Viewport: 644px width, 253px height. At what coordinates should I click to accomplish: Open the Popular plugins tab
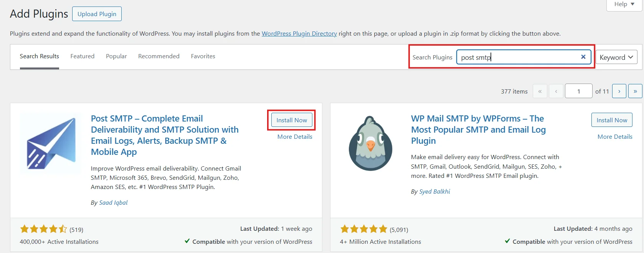(x=116, y=56)
